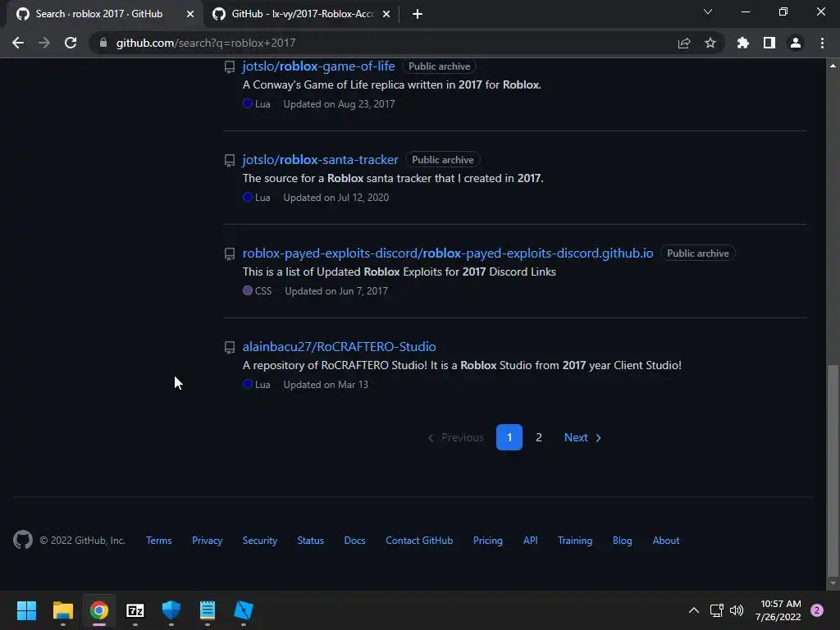Image resolution: width=840 pixels, height=630 pixels.
Task: Go back using the browser back arrow
Action: tap(18, 43)
